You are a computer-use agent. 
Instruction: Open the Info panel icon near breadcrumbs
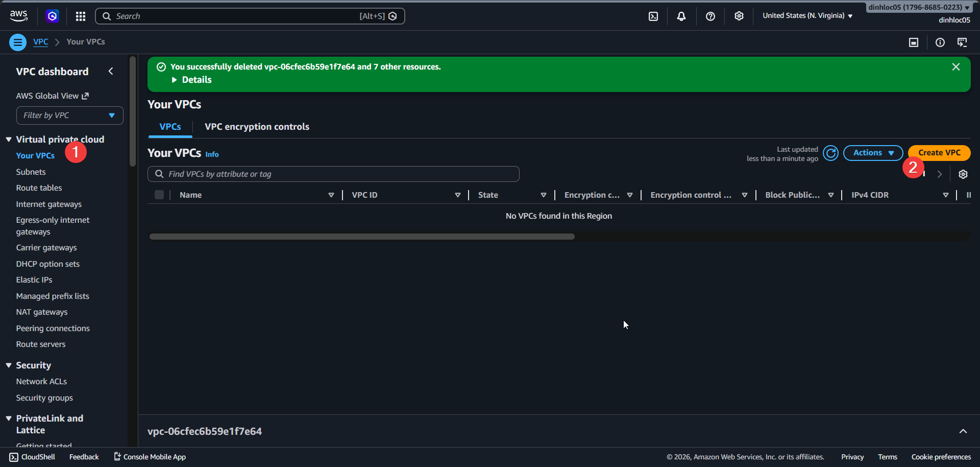point(940,42)
